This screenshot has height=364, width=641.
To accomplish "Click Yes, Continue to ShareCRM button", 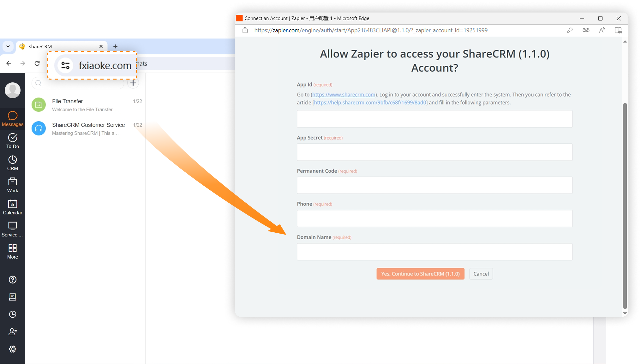I will tap(420, 274).
